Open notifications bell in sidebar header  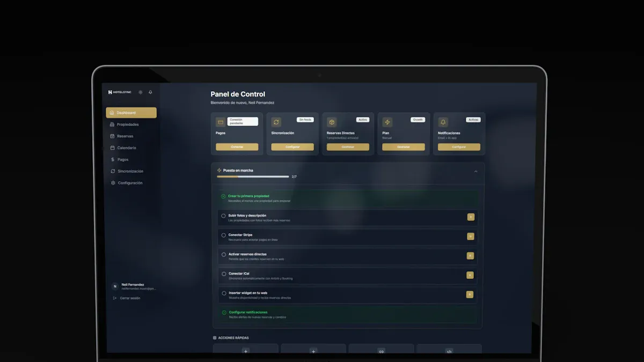click(150, 92)
